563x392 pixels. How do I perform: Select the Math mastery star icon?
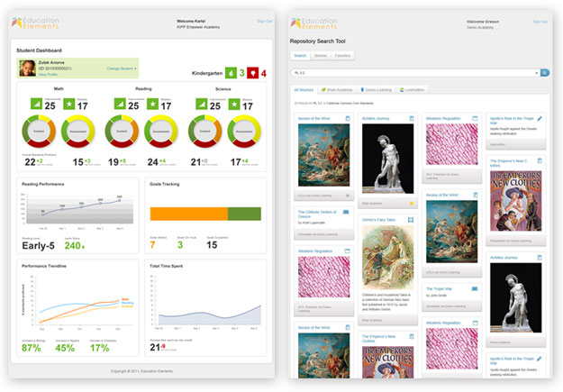(70, 106)
